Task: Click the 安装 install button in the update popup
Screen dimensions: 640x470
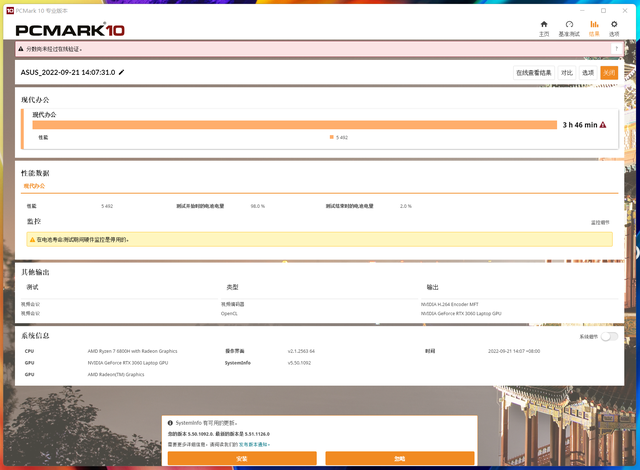Action: tap(242, 459)
